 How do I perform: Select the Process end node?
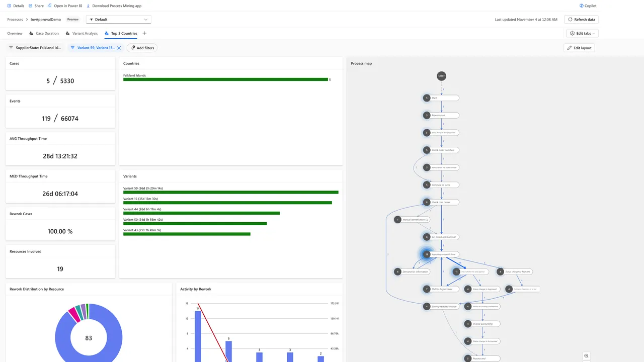coord(482,358)
